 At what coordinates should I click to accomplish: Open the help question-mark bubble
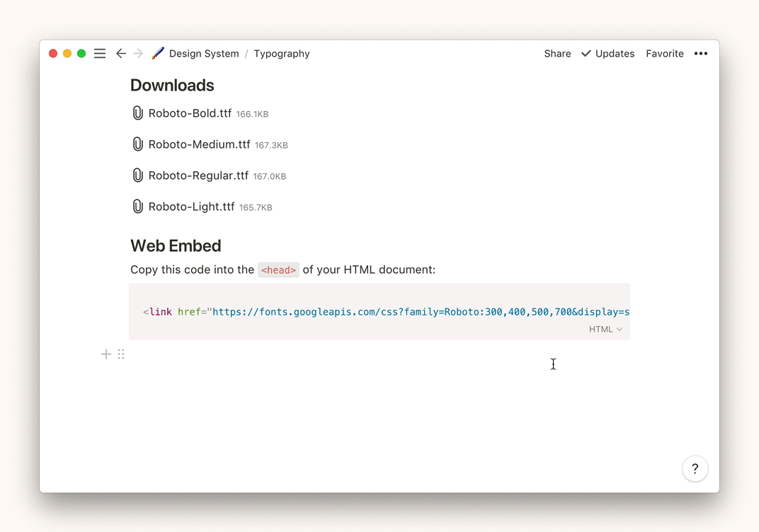(x=695, y=468)
